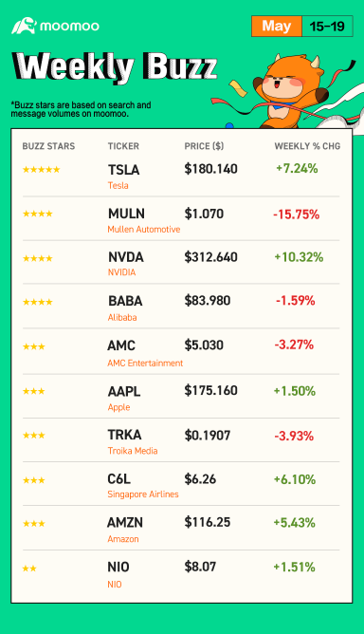Image resolution: width=364 pixels, height=634 pixels.
Task: Click the four-star rating beside MULN
Action: [38, 214]
